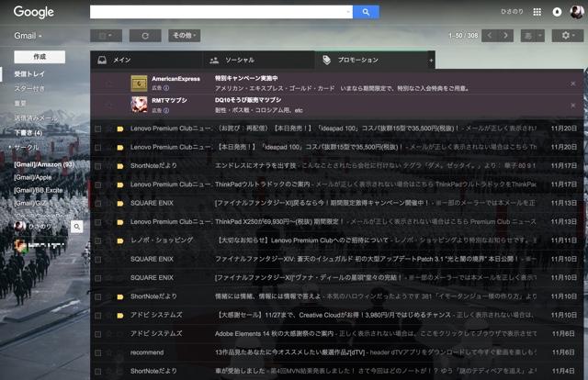Show RMTマツブシ ad info icon

point(166,110)
